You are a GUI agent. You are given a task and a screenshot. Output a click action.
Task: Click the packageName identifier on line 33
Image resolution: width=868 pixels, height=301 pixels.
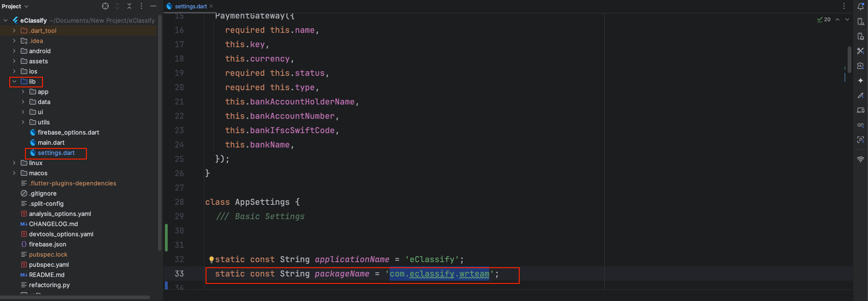[342, 274]
